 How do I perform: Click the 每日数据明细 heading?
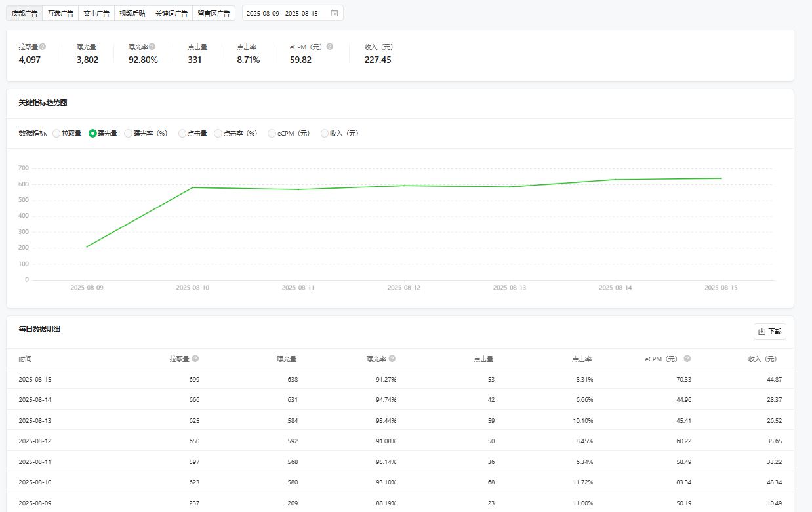click(39, 329)
